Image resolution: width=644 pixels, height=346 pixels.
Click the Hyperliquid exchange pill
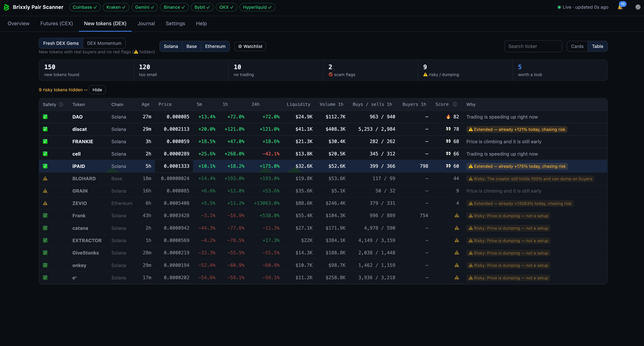[257, 7]
